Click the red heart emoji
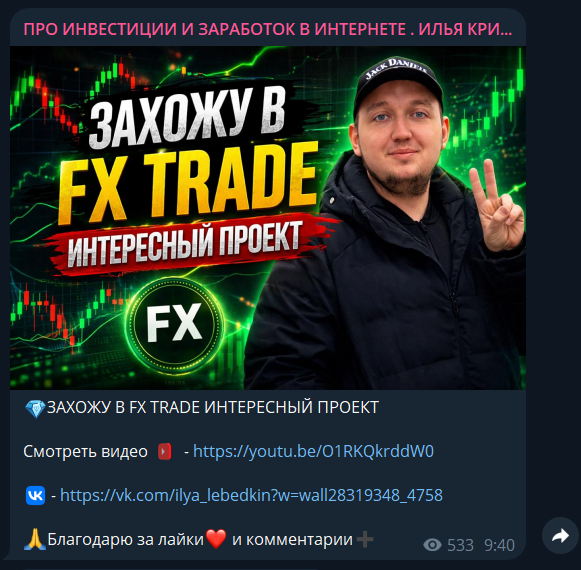The width and height of the screenshot is (581, 570). click(x=216, y=539)
